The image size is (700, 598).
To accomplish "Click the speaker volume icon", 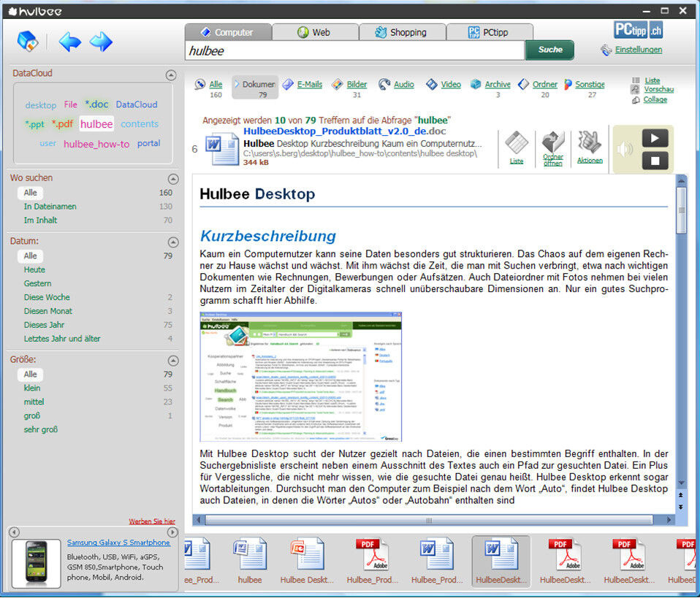I will [625, 149].
